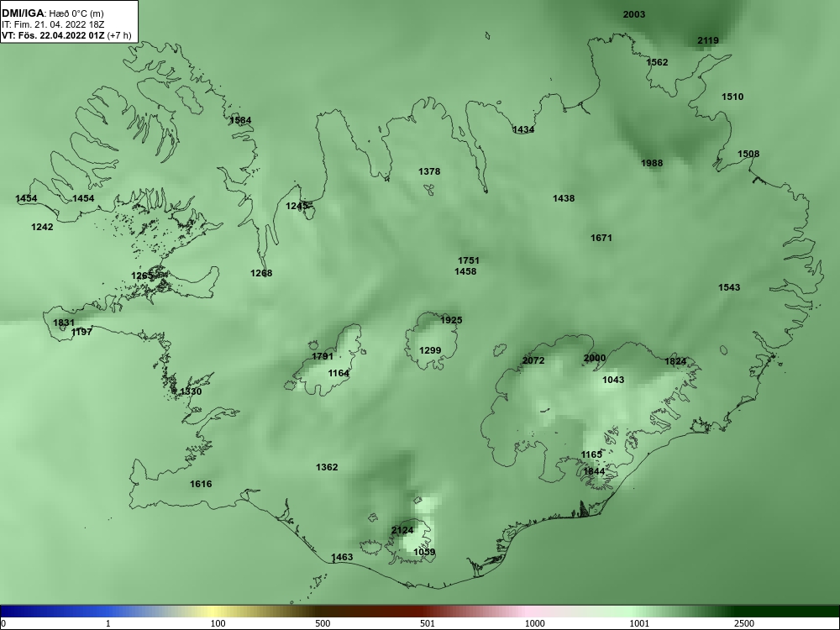Screen dimensions: 840x630
Task: Select the 1043 height value
Action: coord(613,380)
